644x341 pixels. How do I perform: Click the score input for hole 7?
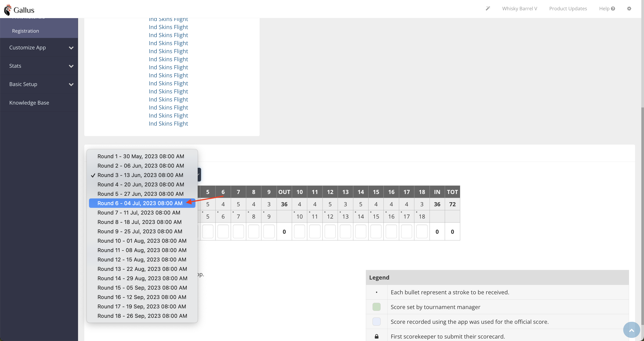238,231
